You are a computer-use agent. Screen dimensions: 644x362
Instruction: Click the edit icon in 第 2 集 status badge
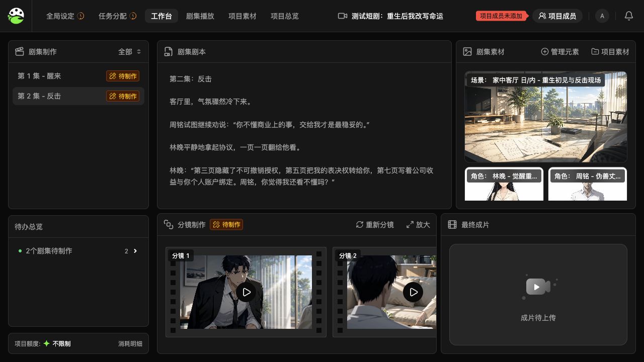(113, 97)
